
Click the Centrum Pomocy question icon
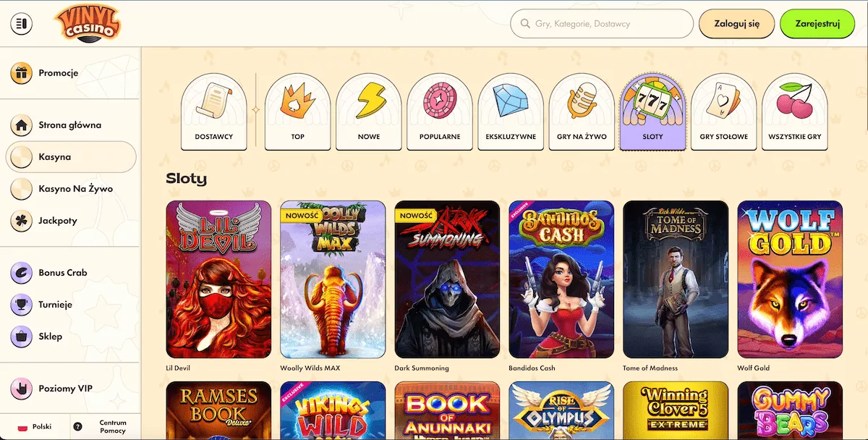coord(78,427)
